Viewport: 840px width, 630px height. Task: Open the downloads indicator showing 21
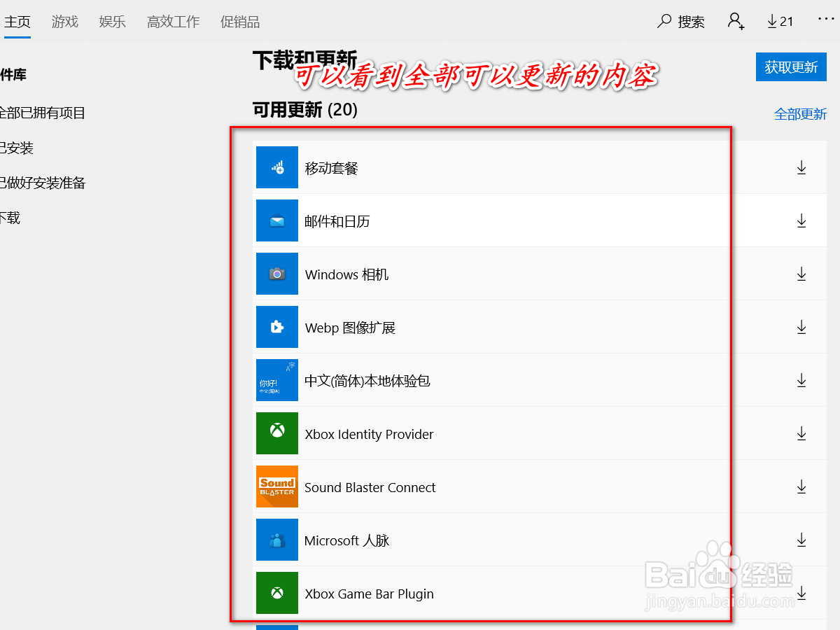click(x=779, y=21)
